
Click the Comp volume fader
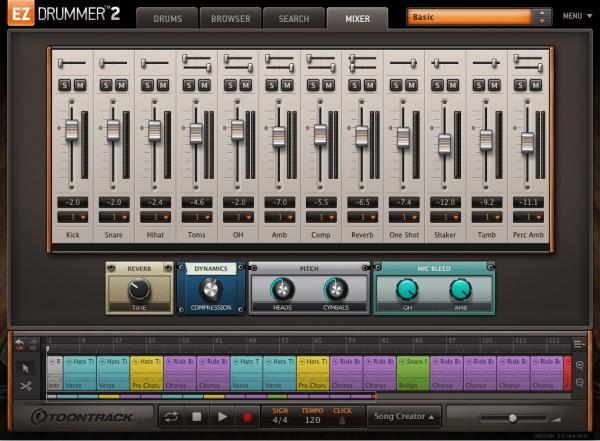point(320,135)
